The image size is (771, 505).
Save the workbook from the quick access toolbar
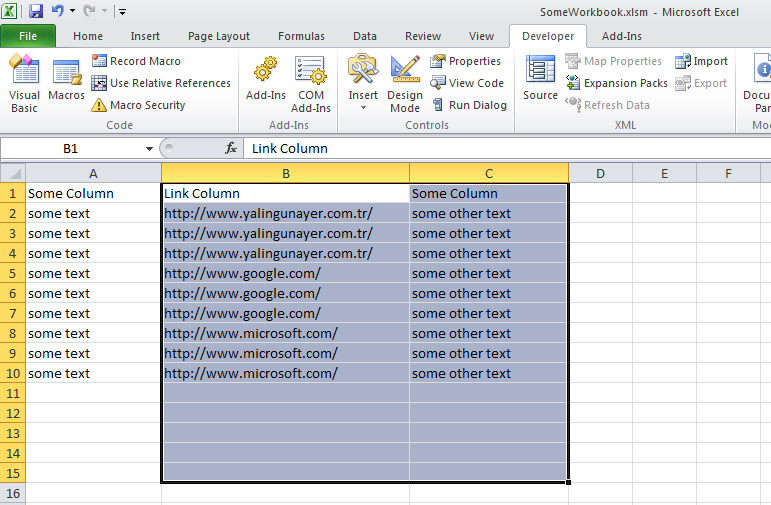(35, 11)
